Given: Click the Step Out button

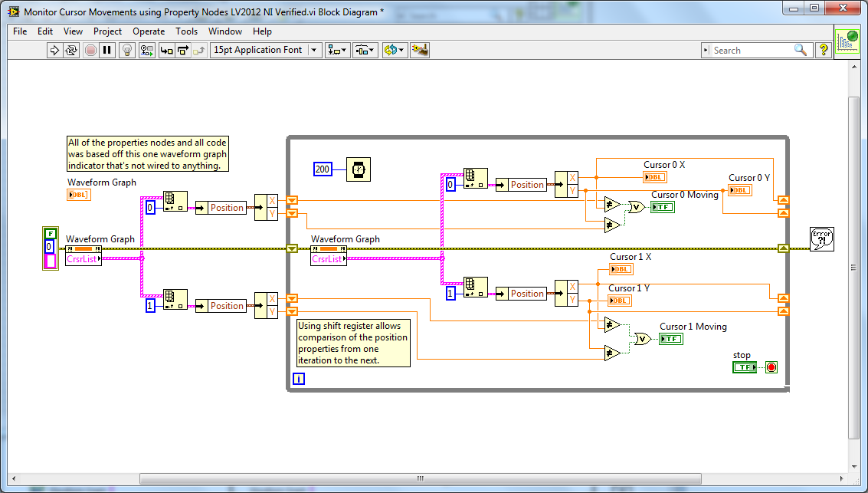Looking at the screenshot, I should tap(199, 51).
